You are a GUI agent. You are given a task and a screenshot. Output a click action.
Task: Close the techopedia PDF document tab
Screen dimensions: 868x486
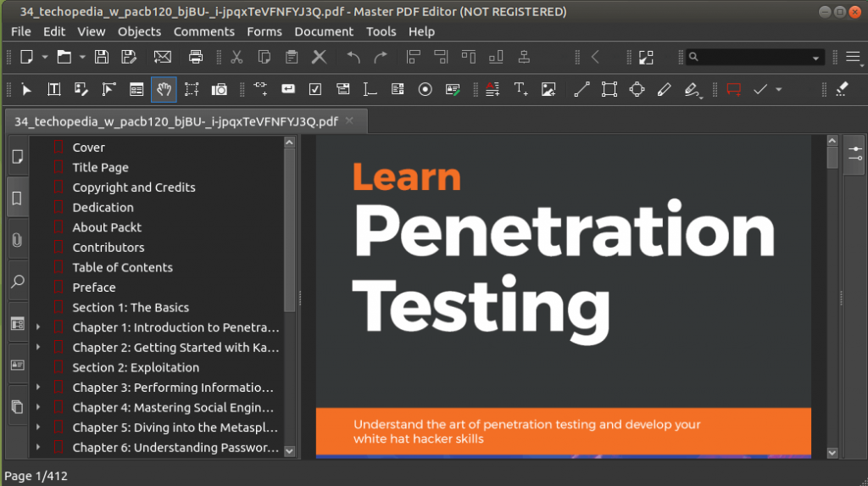[349, 120]
